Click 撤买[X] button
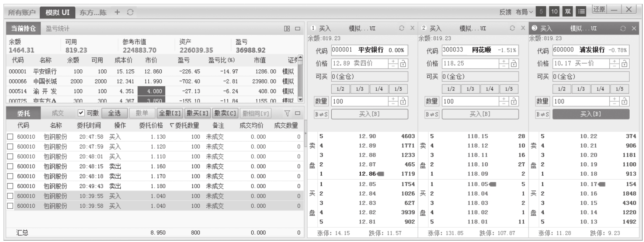The width and height of the screenshot is (644, 242). (x=197, y=113)
